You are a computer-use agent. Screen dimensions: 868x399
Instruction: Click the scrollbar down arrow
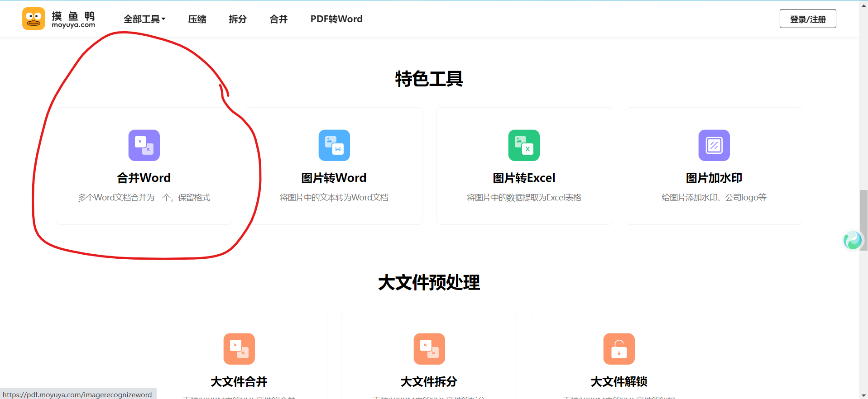point(863,395)
